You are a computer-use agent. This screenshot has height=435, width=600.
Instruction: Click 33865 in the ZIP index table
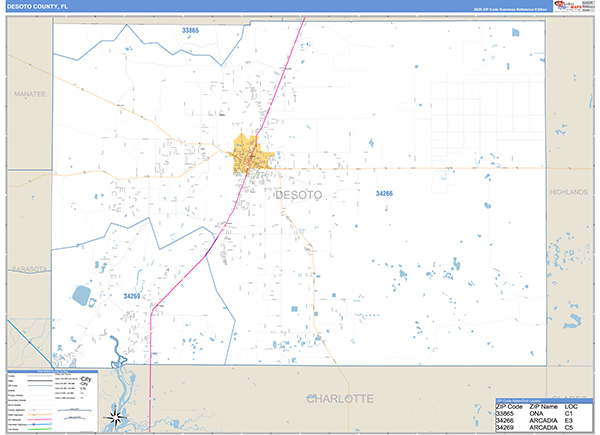point(504,414)
